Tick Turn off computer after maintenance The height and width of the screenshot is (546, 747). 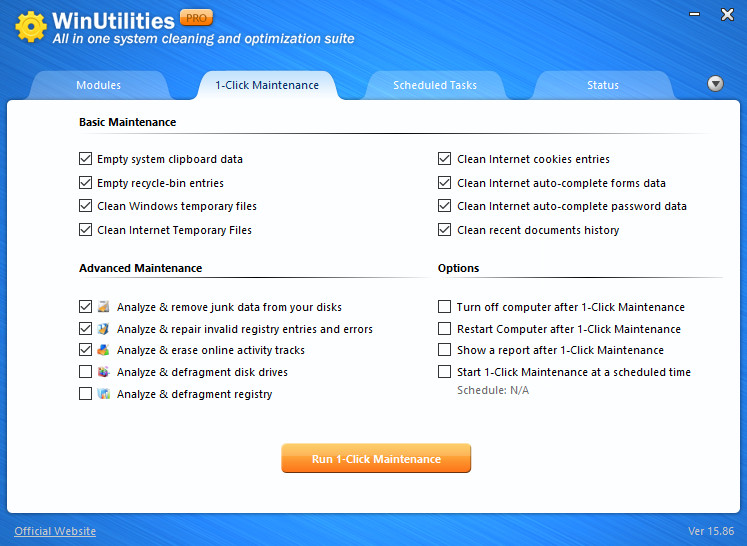[444, 306]
